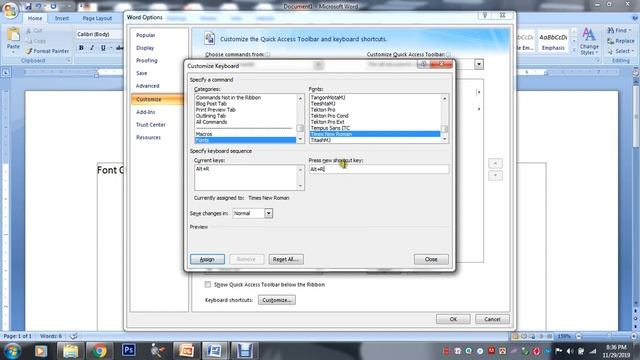
Task: Switch to Word window on taskbar
Action: coord(215,351)
